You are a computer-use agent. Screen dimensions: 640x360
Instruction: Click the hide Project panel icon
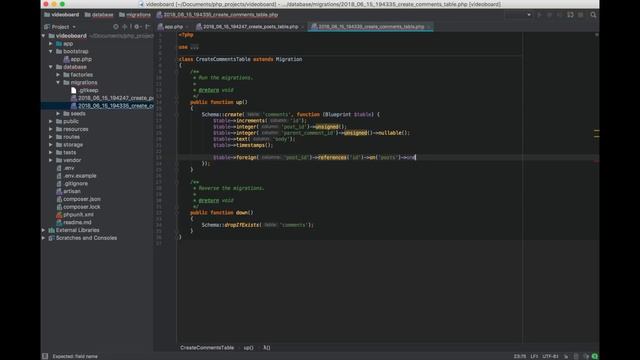coord(147,27)
